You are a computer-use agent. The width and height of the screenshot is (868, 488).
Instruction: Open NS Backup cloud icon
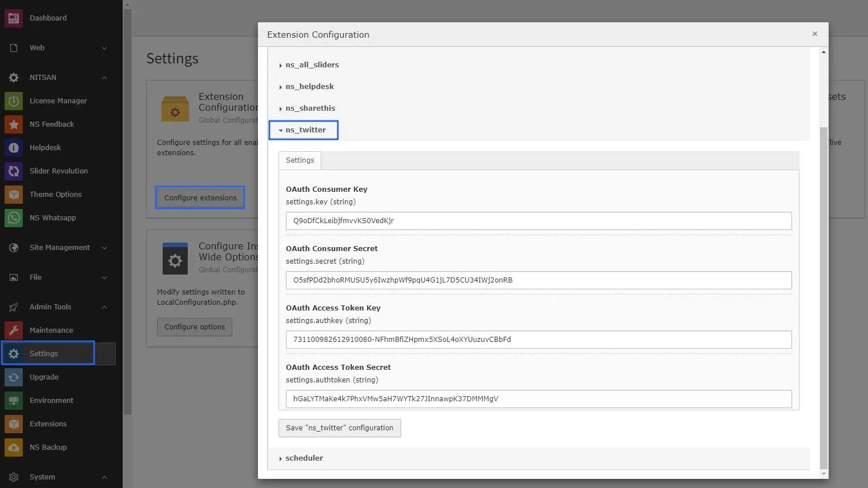[x=14, y=447]
